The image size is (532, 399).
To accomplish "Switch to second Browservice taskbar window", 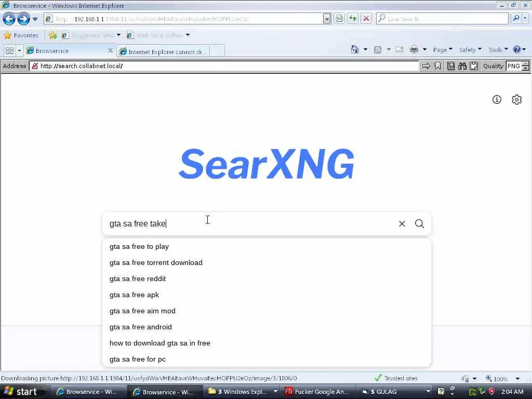I will click(164, 392).
